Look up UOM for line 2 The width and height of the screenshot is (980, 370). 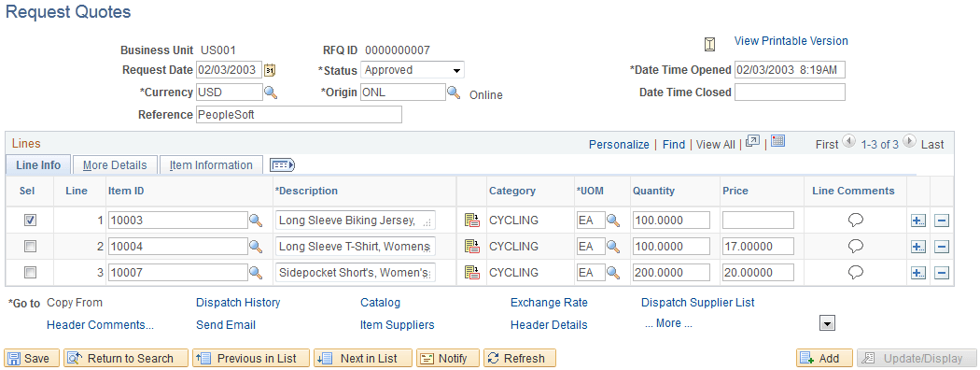(x=613, y=247)
